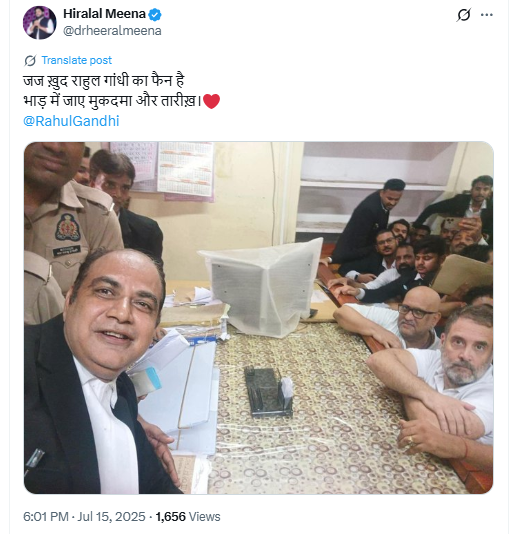Click the Jul 15, 2025 date
This screenshot has height=534, width=515.
(111, 517)
